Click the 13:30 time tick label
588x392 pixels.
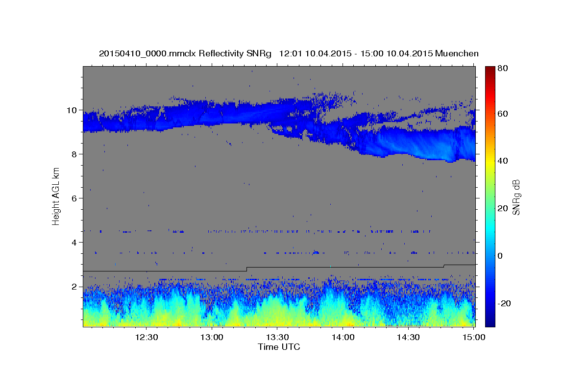pos(277,337)
